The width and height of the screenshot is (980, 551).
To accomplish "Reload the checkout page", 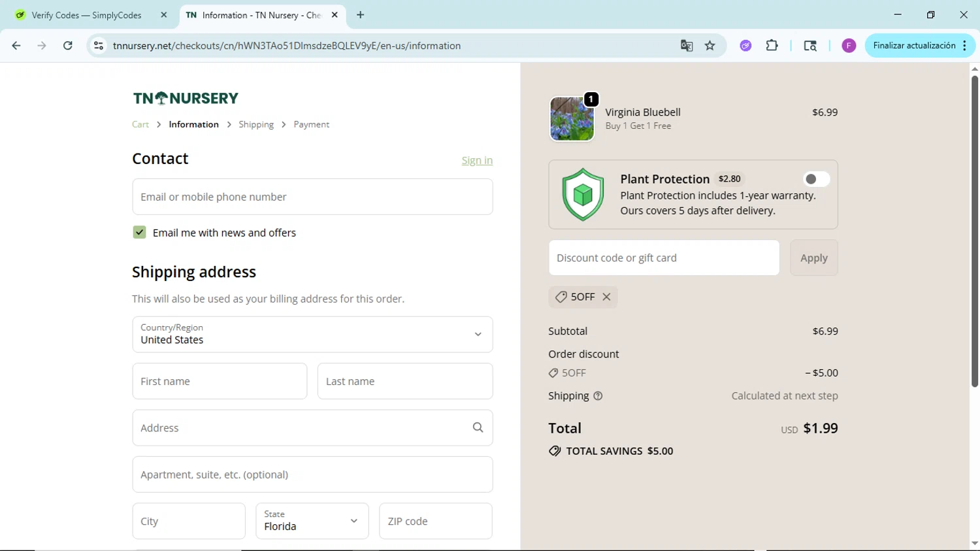I will click(x=68, y=46).
